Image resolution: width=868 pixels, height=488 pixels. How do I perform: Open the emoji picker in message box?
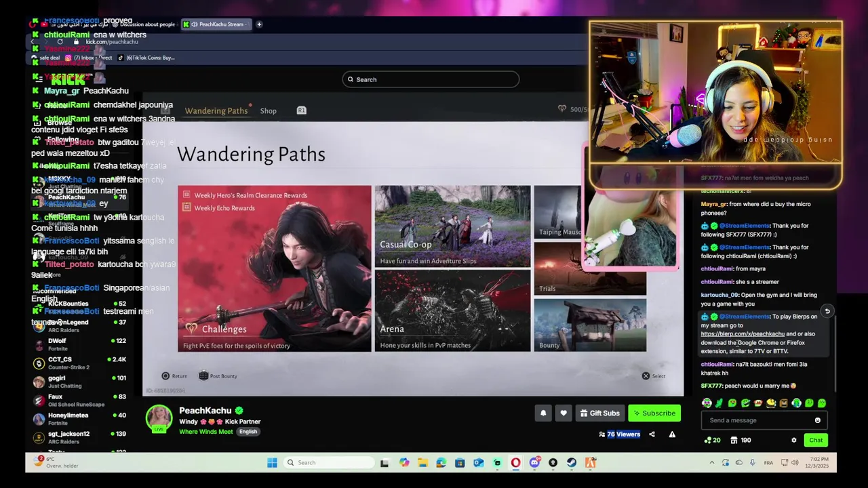coord(817,420)
